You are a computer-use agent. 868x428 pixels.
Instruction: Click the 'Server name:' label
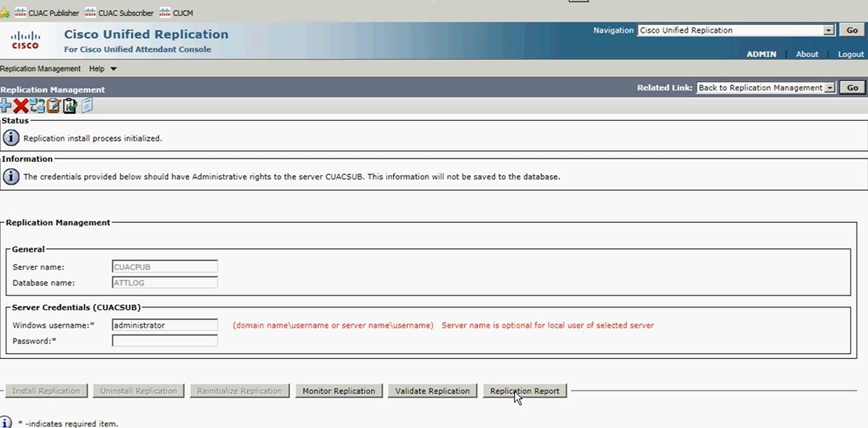[39, 267]
